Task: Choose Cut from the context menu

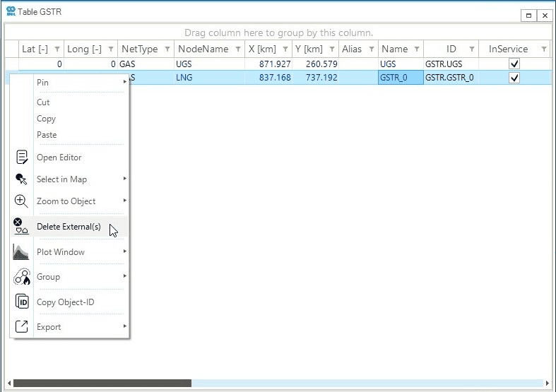Action: click(69, 102)
